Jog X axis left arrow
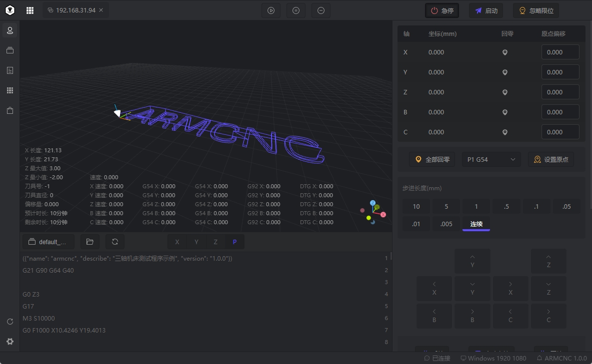The height and width of the screenshot is (364, 592). 434,289
